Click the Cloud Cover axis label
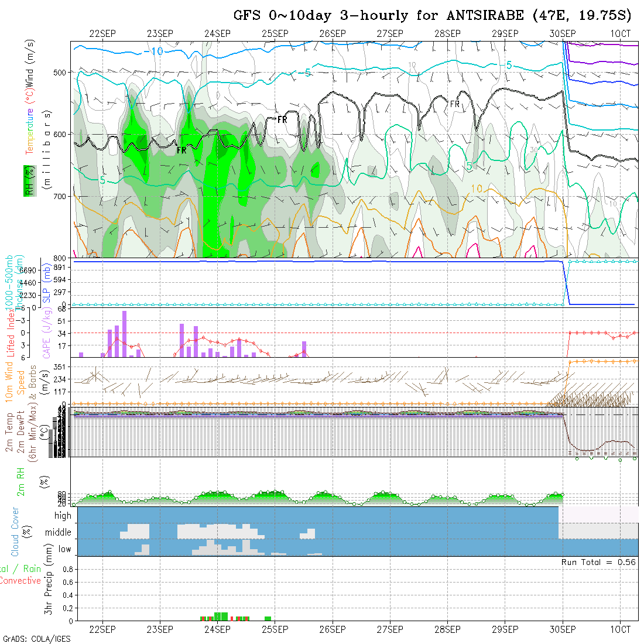The height and width of the screenshot is (644, 644). 15,532
